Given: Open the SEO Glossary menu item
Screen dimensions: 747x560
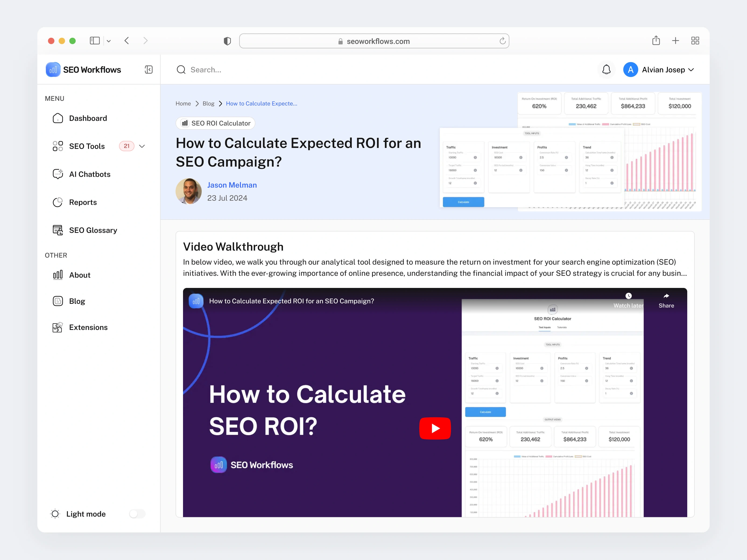Looking at the screenshot, I should click(x=93, y=230).
